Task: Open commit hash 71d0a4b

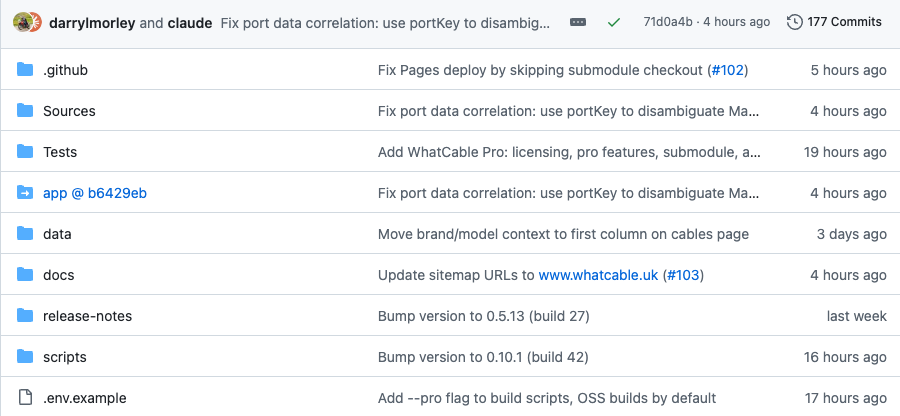Action: coord(668,22)
